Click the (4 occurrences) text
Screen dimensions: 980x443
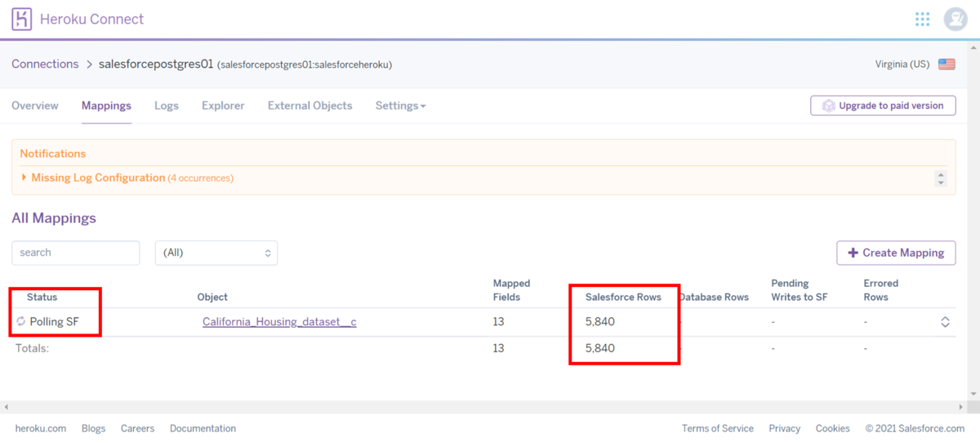click(201, 178)
